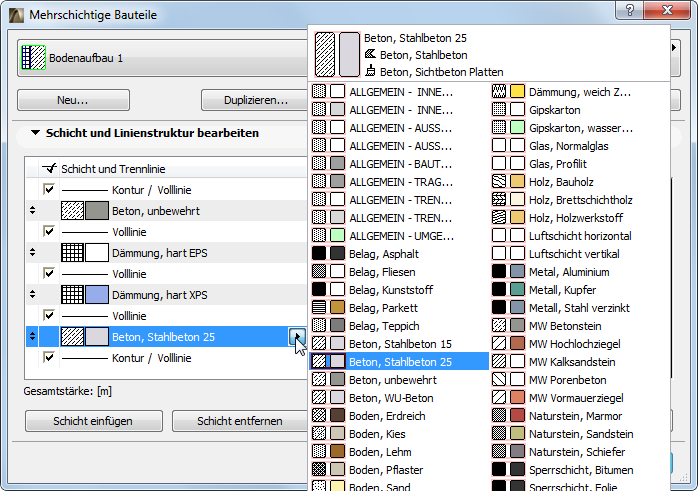Click reorder handle of Dämmung, hart EPS layer
Viewport: 698px width, 491px height.
click(32, 252)
